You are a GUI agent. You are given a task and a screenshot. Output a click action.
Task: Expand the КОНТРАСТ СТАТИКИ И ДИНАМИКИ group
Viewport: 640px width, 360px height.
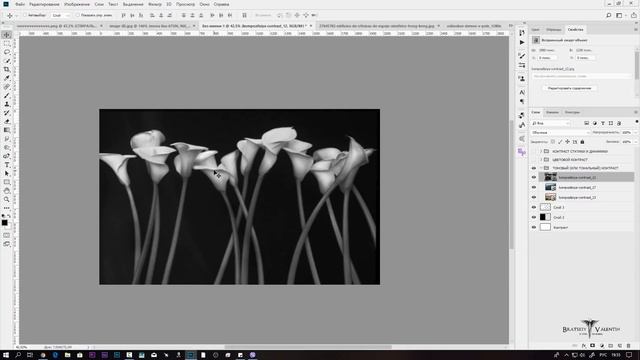pyautogui.click(x=541, y=151)
